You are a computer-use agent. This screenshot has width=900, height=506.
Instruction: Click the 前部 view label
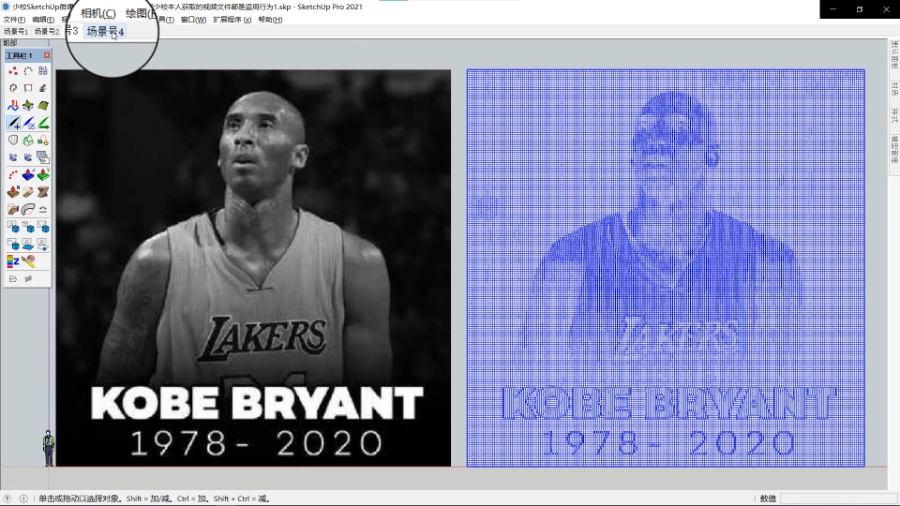[x=10, y=43]
